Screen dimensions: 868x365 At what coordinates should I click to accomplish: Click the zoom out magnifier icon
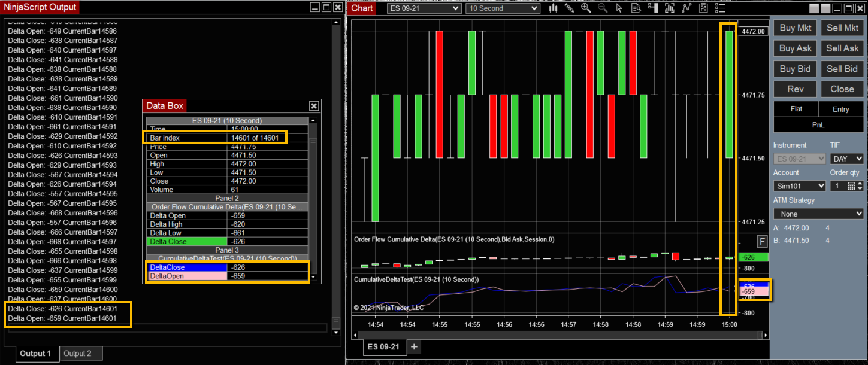(x=603, y=8)
